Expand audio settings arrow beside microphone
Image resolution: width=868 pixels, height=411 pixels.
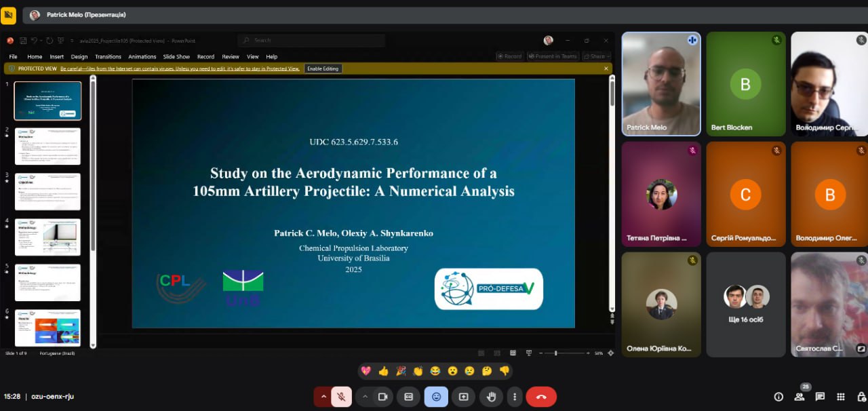[323, 397]
